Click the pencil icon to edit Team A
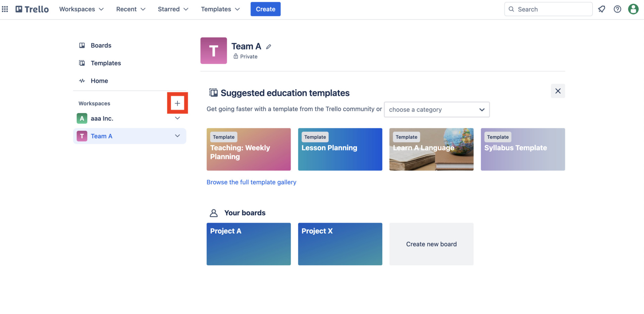Screen dimensions: 644x314 tap(268, 46)
